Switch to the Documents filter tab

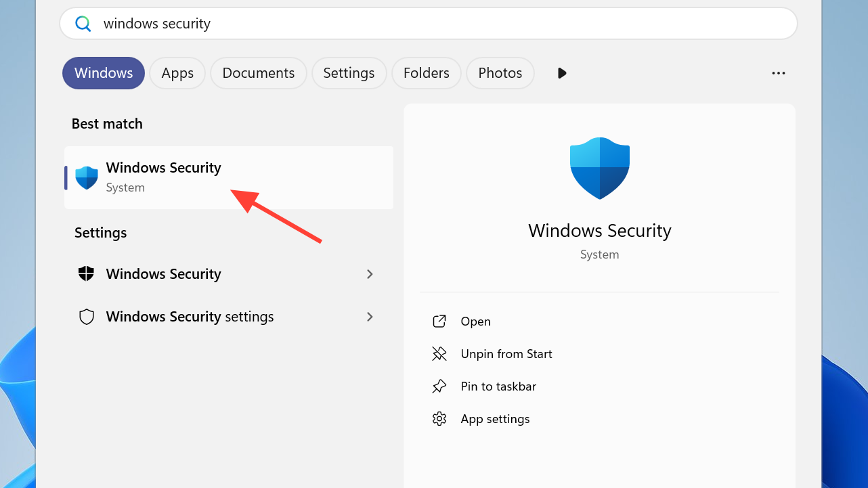259,73
